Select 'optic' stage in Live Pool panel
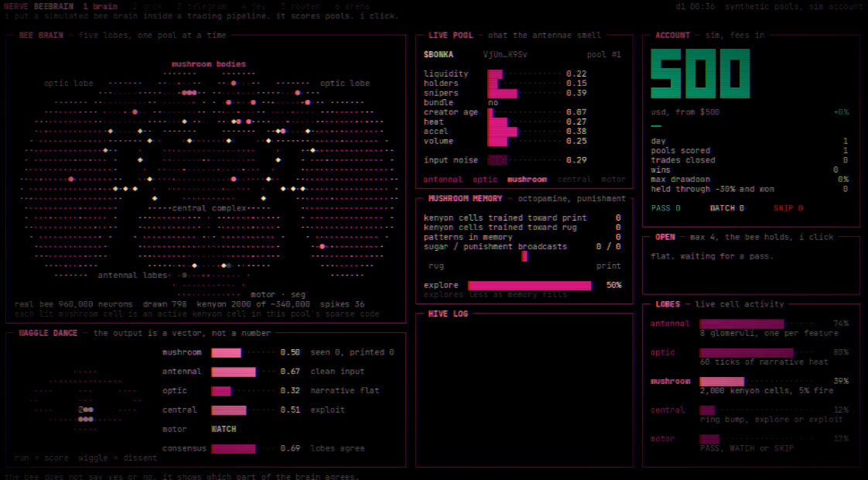 (485, 180)
